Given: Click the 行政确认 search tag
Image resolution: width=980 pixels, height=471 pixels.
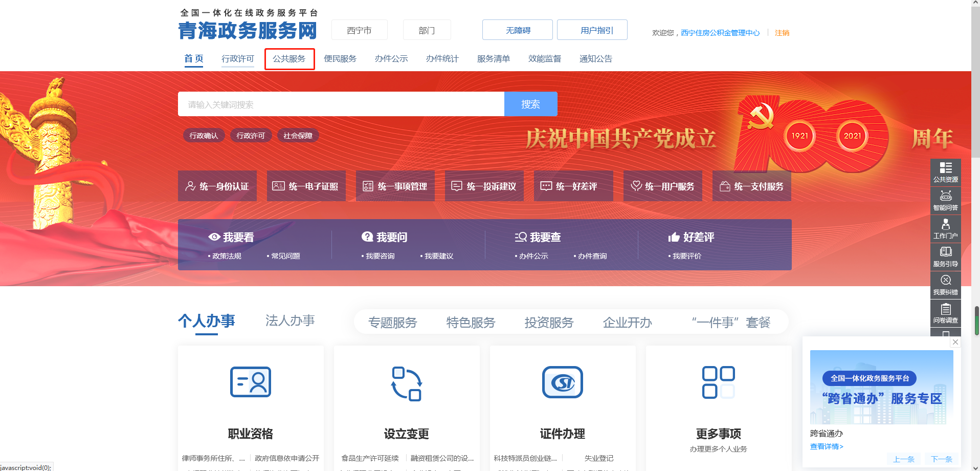Looking at the screenshot, I should [x=204, y=136].
